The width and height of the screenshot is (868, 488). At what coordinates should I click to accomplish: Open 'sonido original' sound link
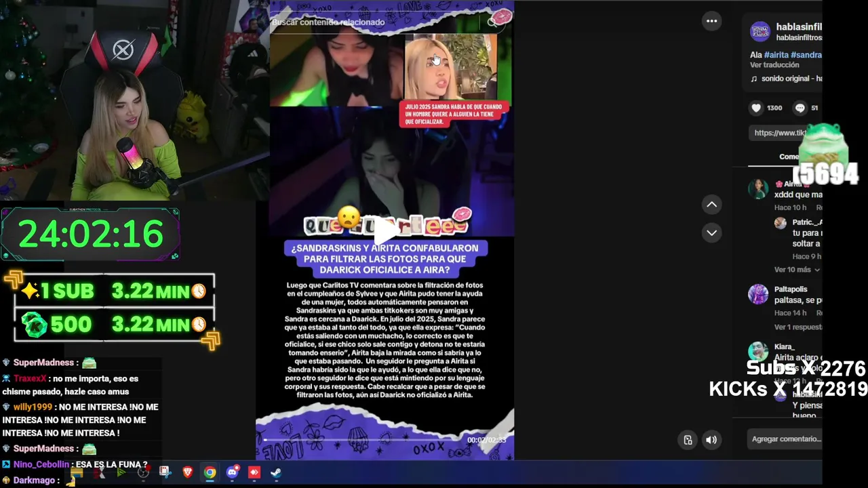(786, 79)
